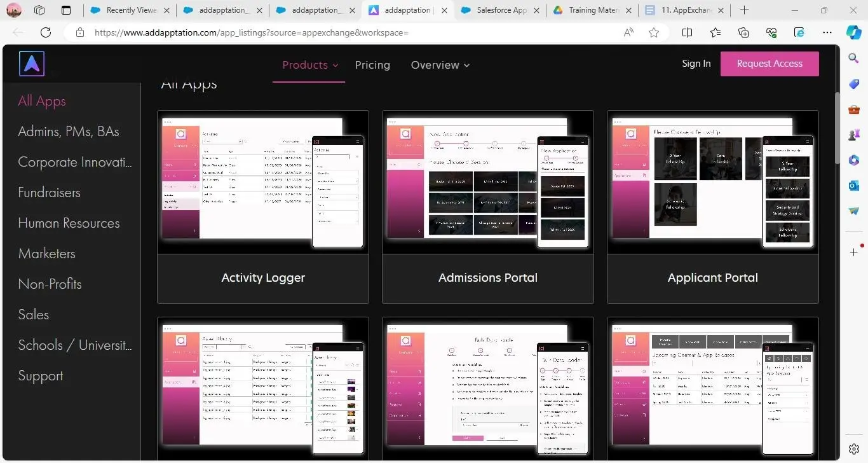Open the Activity Logger app thumbnail
The height and width of the screenshot is (463, 868).
click(262, 183)
